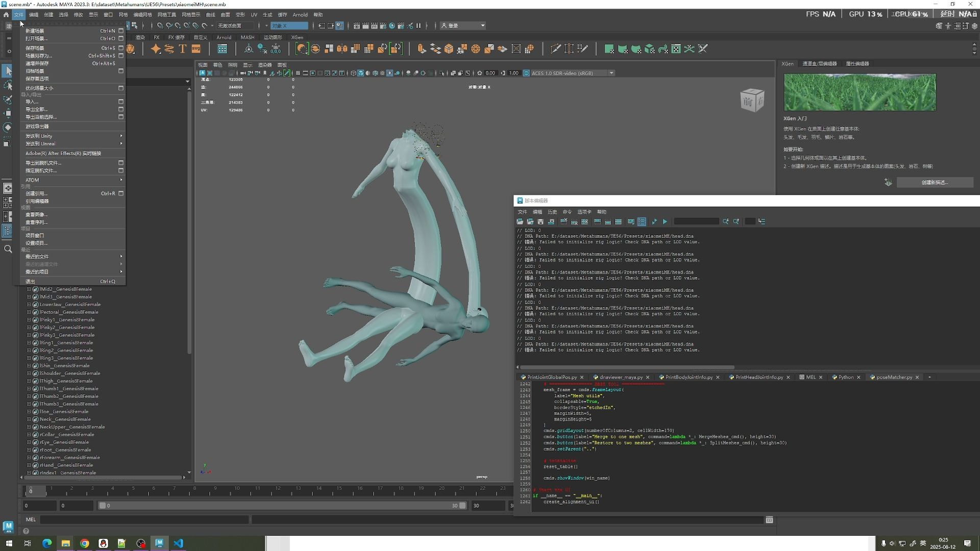980x551 pixels.
Task: Open option box for 创建引用...
Action: [x=121, y=193]
